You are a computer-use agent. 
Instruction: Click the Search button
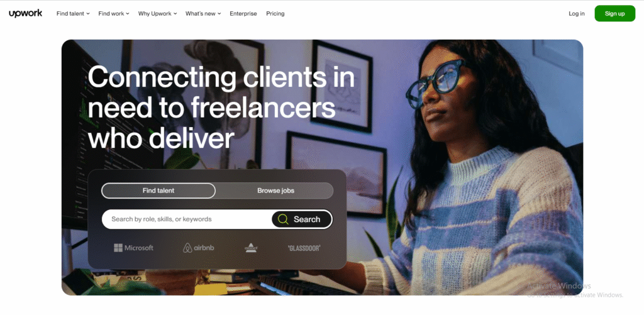(302, 219)
